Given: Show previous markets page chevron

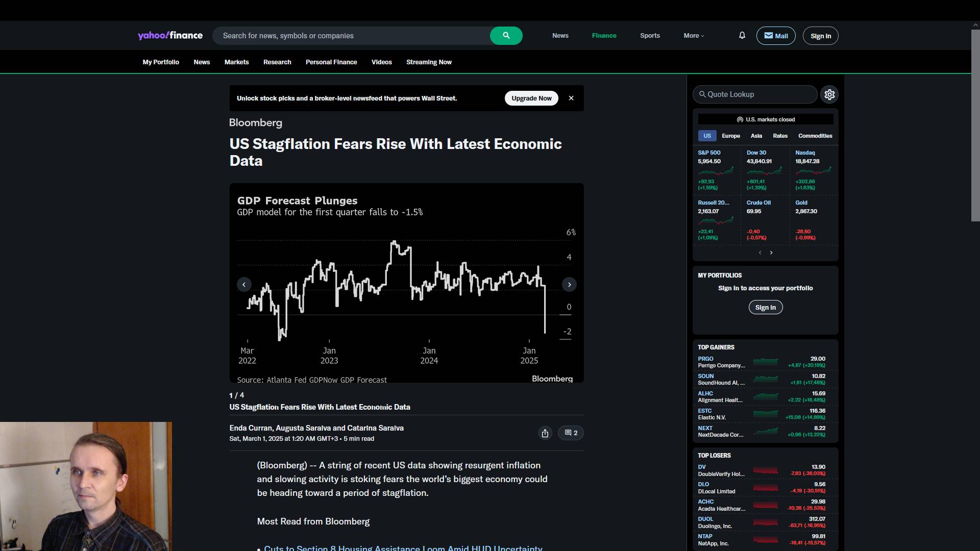Looking at the screenshot, I should click(760, 253).
